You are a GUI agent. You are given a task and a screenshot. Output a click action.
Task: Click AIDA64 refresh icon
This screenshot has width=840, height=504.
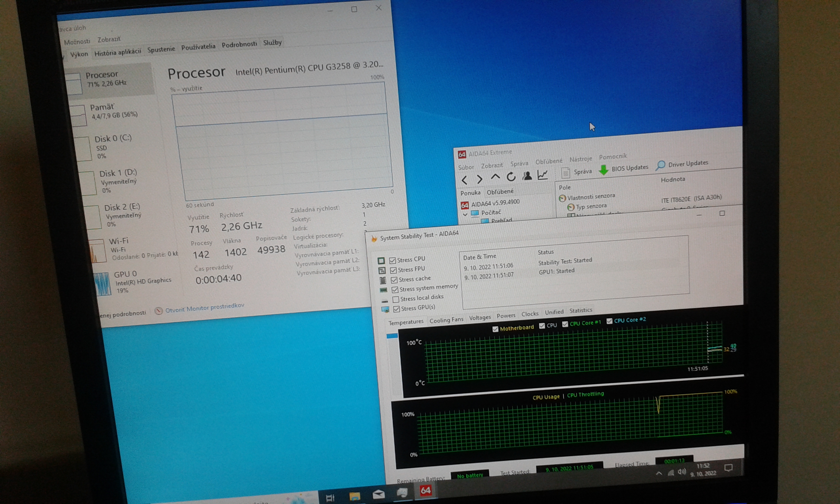pyautogui.click(x=511, y=177)
